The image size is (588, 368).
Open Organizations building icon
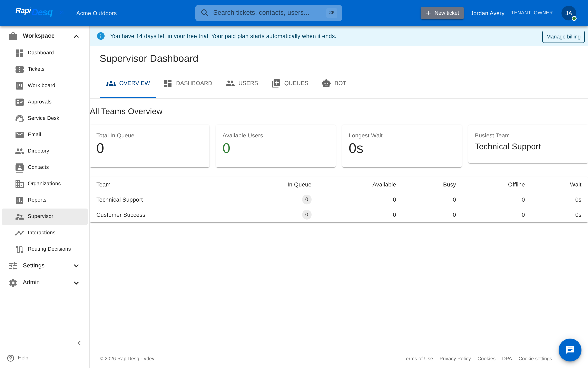pos(19,184)
